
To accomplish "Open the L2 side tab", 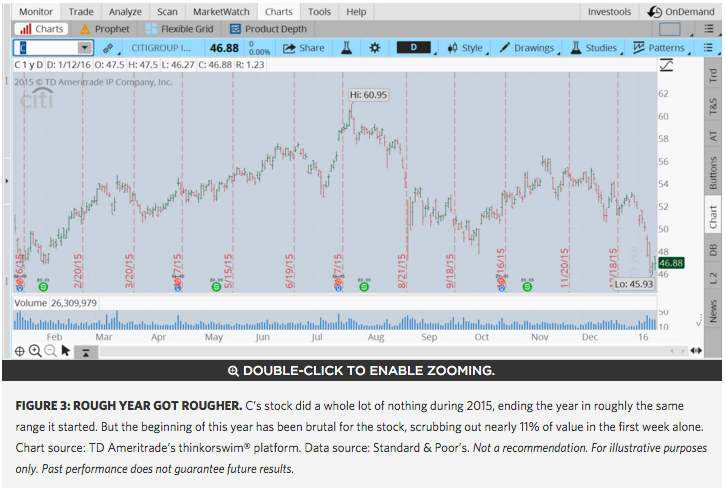I will pyautogui.click(x=713, y=278).
